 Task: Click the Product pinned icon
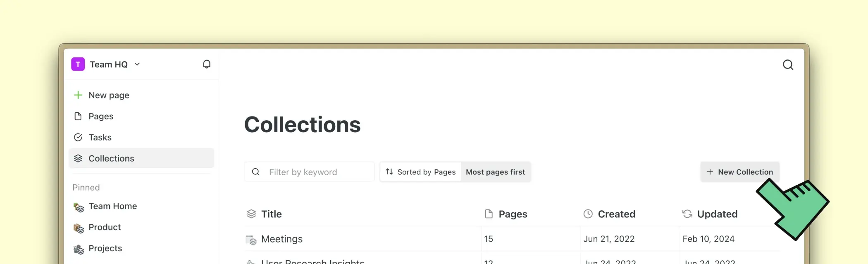coord(79,228)
